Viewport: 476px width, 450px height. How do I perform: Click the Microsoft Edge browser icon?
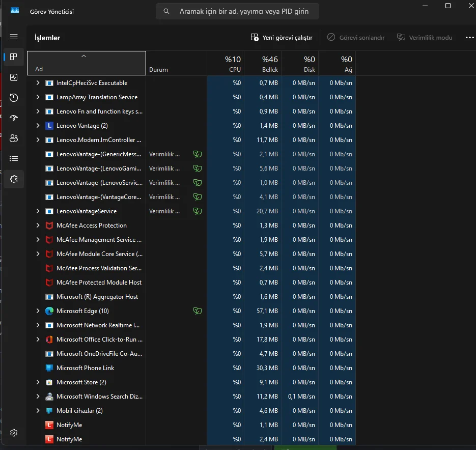(x=49, y=311)
